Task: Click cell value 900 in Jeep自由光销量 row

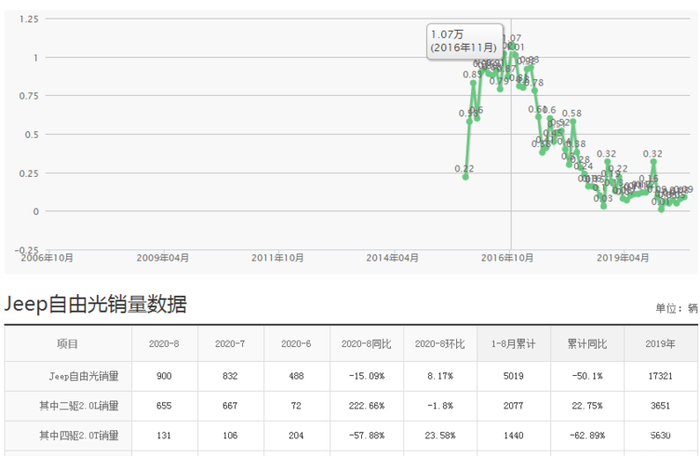Action: point(164,376)
